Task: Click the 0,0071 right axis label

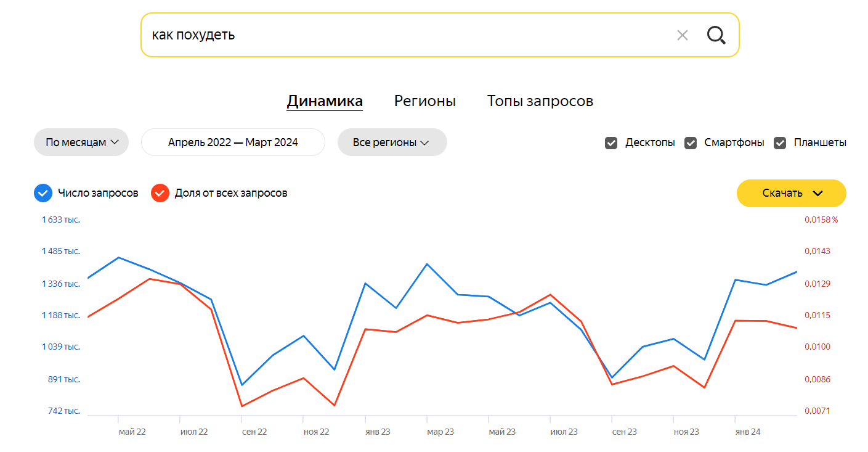Action: click(x=817, y=411)
